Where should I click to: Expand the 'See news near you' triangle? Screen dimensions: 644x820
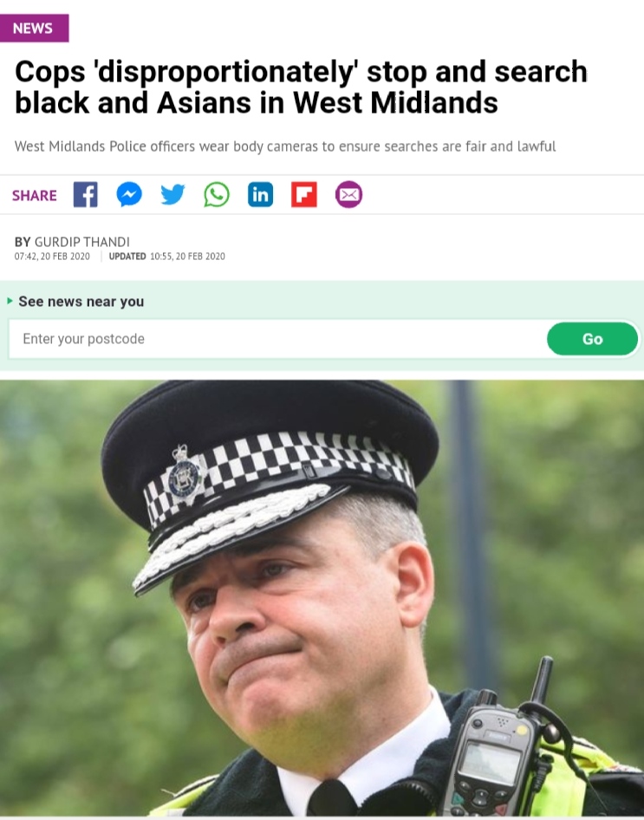10,301
